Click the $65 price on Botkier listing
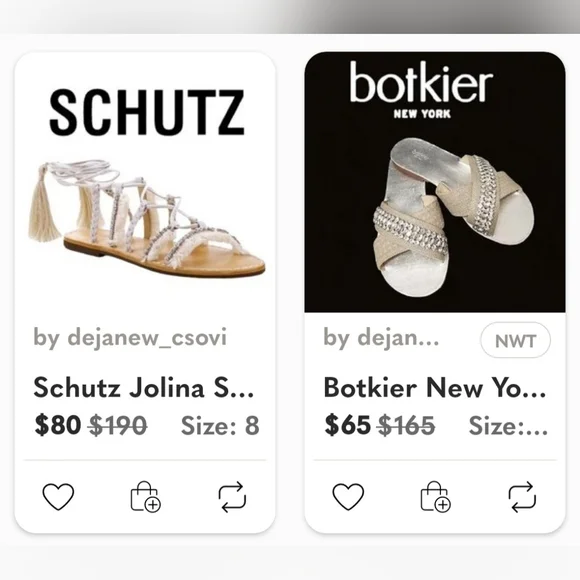Screen dimensions: 580x580 click(x=347, y=425)
